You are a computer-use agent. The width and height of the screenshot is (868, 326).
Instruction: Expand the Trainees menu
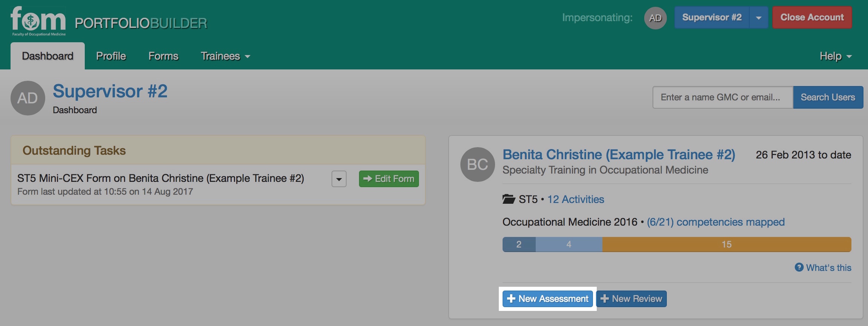click(x=225, y=56)
